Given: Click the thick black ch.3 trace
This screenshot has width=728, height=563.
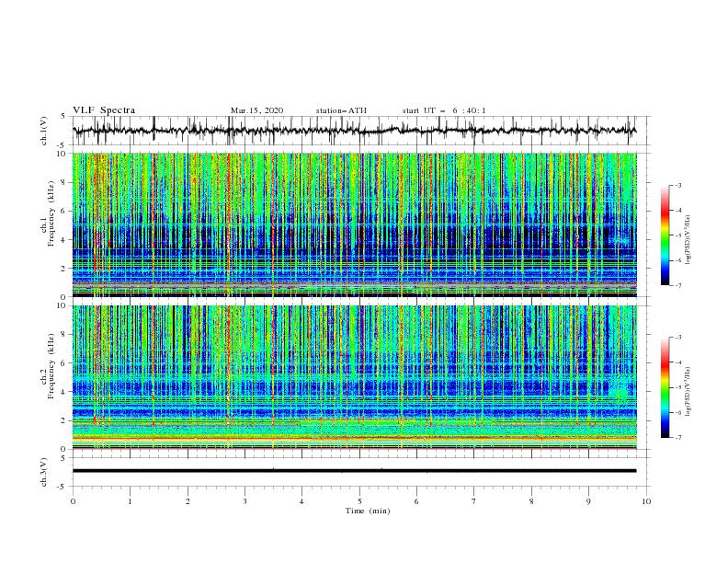Looking at the screenshot, I should coord(354,471).
